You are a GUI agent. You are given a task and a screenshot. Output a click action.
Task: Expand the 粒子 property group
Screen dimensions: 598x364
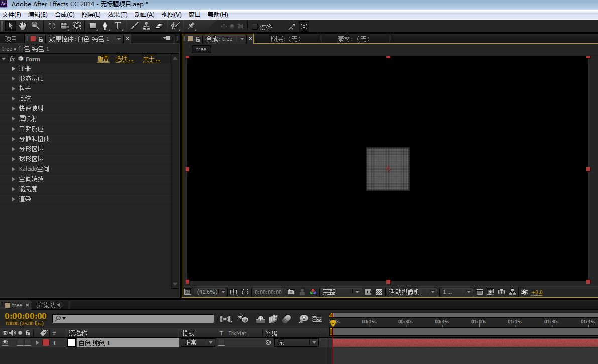[x=14, y=88]
